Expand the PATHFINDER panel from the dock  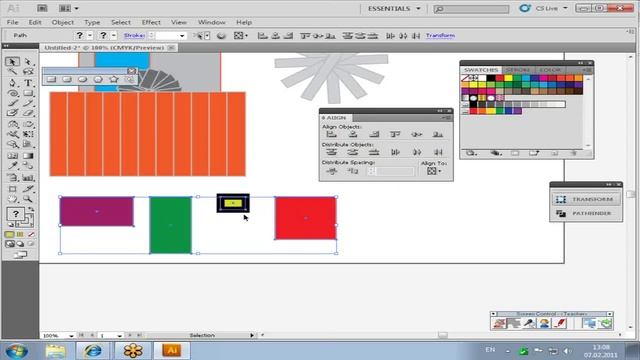point(586,213)
